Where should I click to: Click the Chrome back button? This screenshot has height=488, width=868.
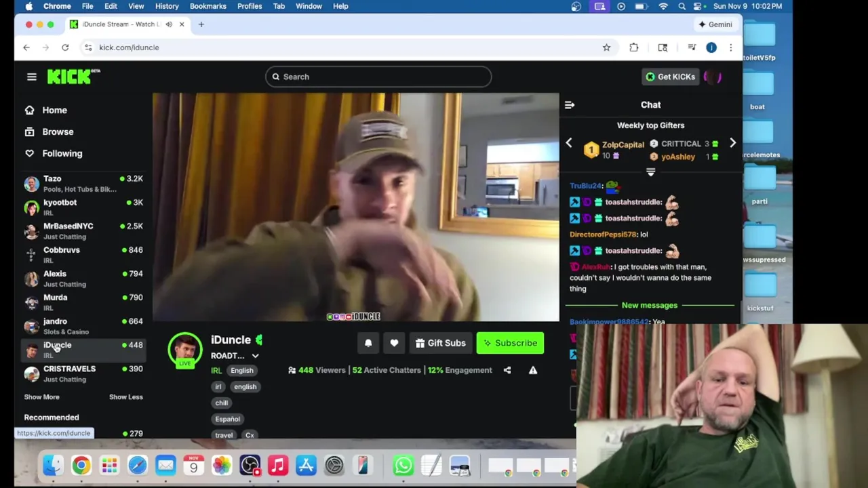pos(26,47)
